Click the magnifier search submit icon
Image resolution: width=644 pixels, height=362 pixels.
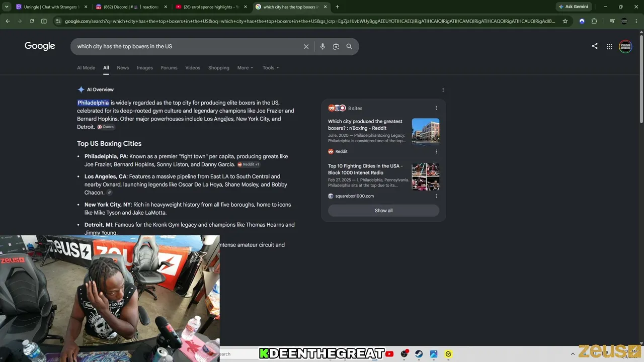tap(349, 46)
